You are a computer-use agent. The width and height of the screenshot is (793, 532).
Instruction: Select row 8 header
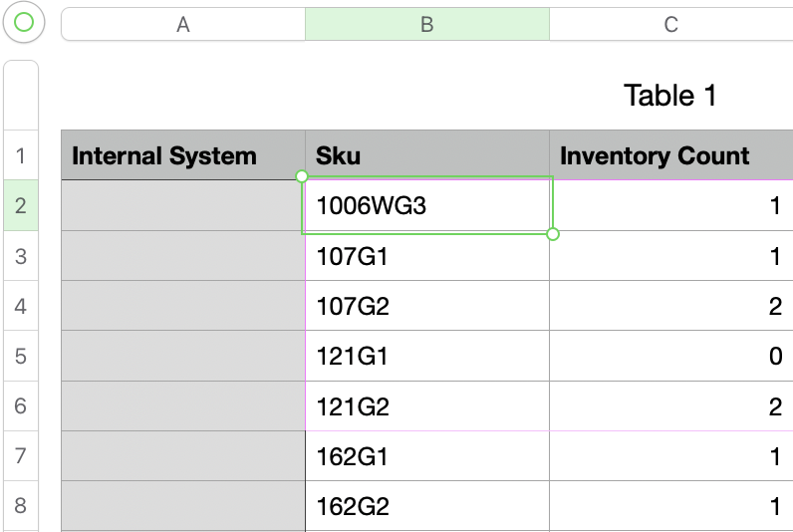[21, 506]
